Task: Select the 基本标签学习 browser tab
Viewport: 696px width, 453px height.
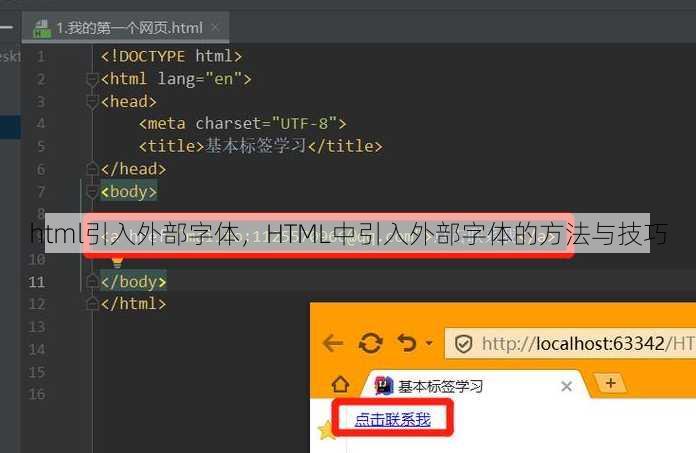Action: click(x=475, y=386)
